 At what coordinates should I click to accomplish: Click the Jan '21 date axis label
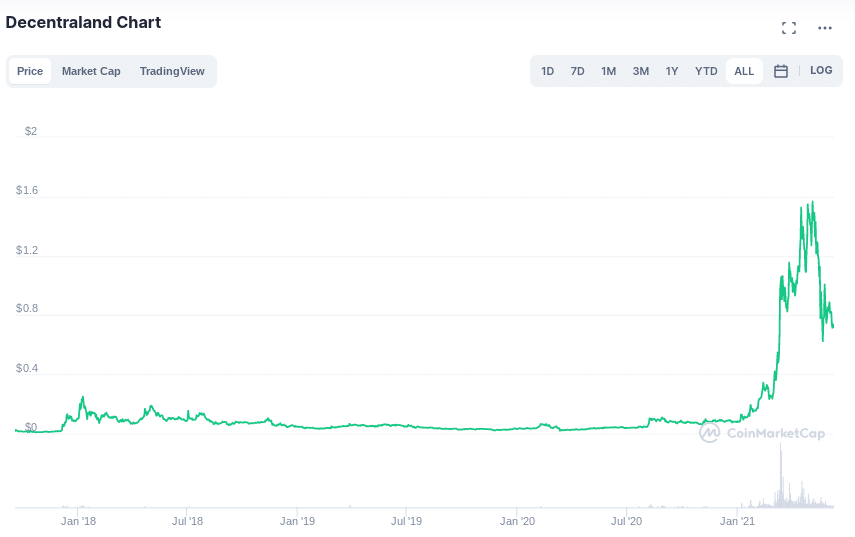[737, 521]
